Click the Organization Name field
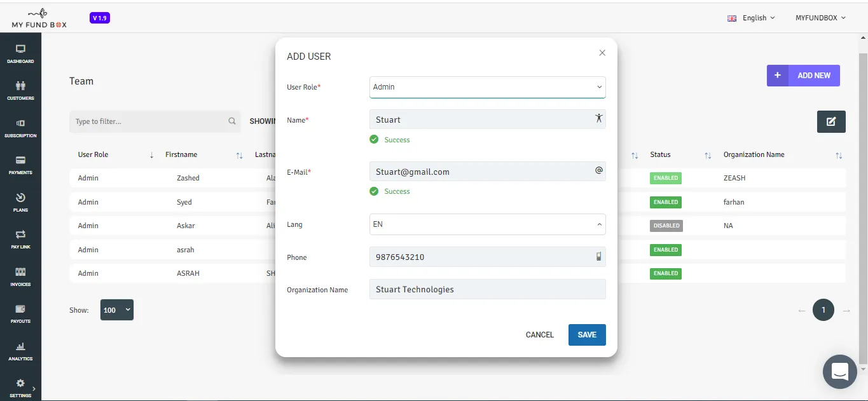Screen dimensions: 868x401 [x=487, y=289]
